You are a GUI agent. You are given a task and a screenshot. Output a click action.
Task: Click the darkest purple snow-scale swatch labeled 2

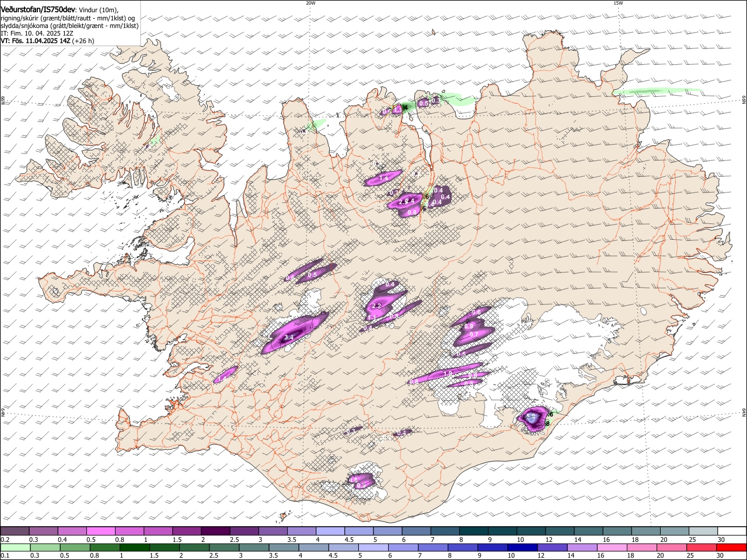215,531
